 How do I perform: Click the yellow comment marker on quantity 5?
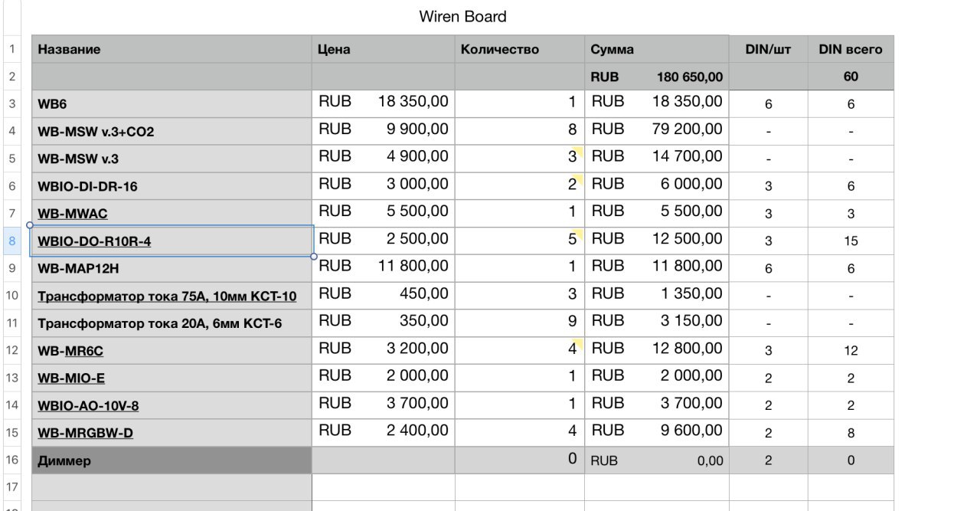[x=579, y=233]
